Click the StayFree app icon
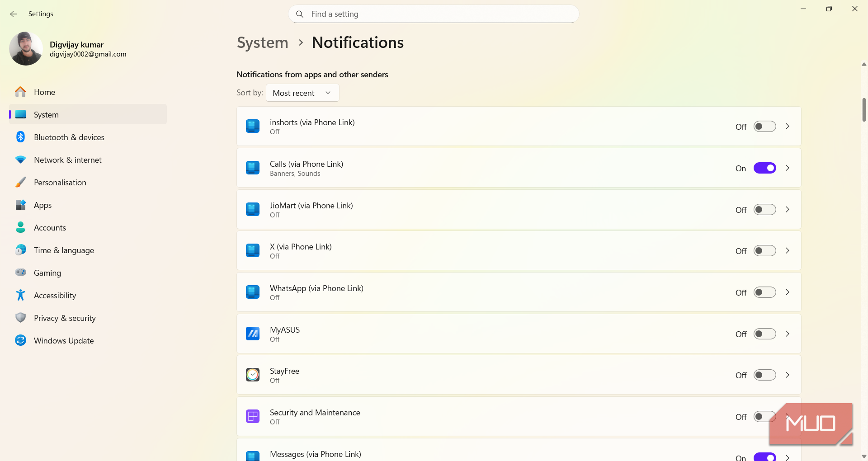The image size is (868, 461). pos(253,375)
